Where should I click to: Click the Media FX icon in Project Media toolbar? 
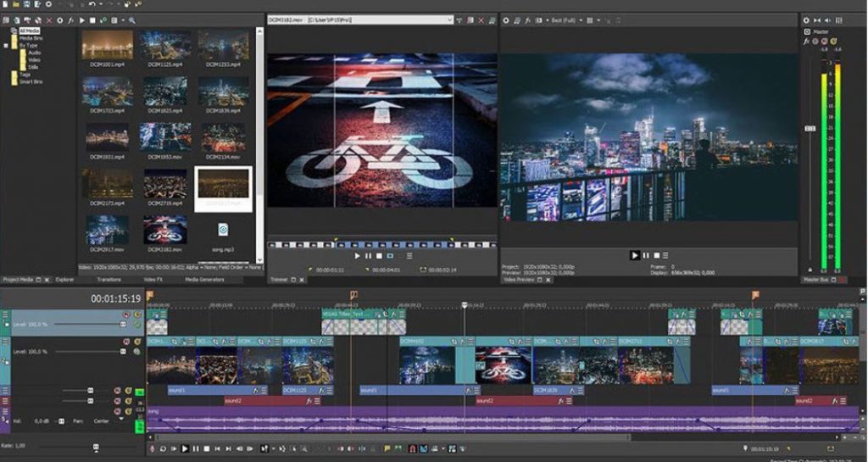click(70, 19)
